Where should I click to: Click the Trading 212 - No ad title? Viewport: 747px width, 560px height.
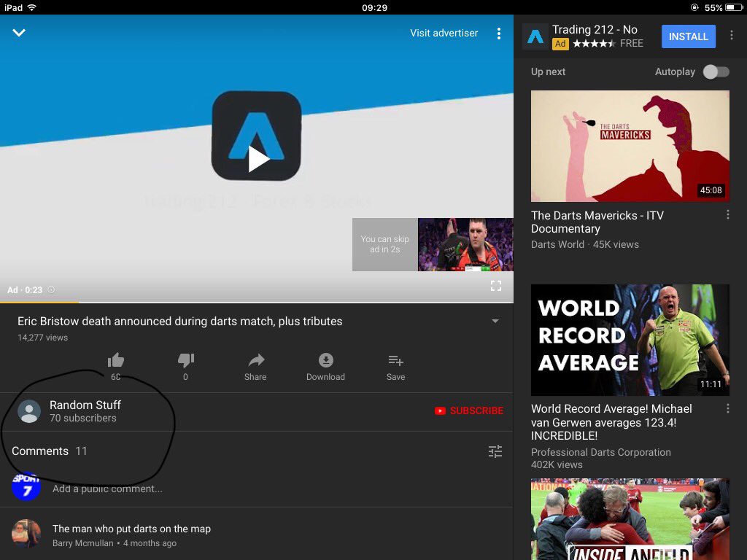(x=595, y=29)
